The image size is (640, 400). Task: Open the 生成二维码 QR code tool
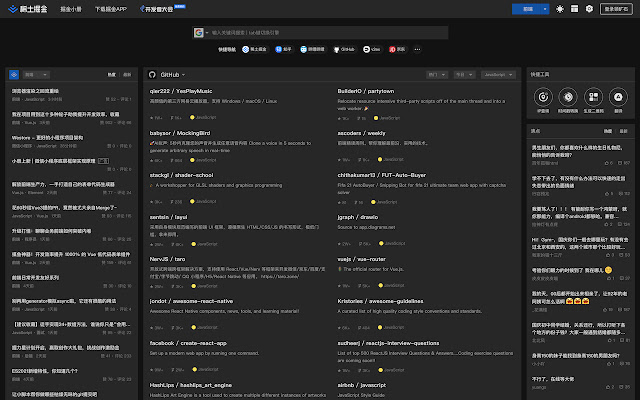pyautogui.click(x=593, y=98)
